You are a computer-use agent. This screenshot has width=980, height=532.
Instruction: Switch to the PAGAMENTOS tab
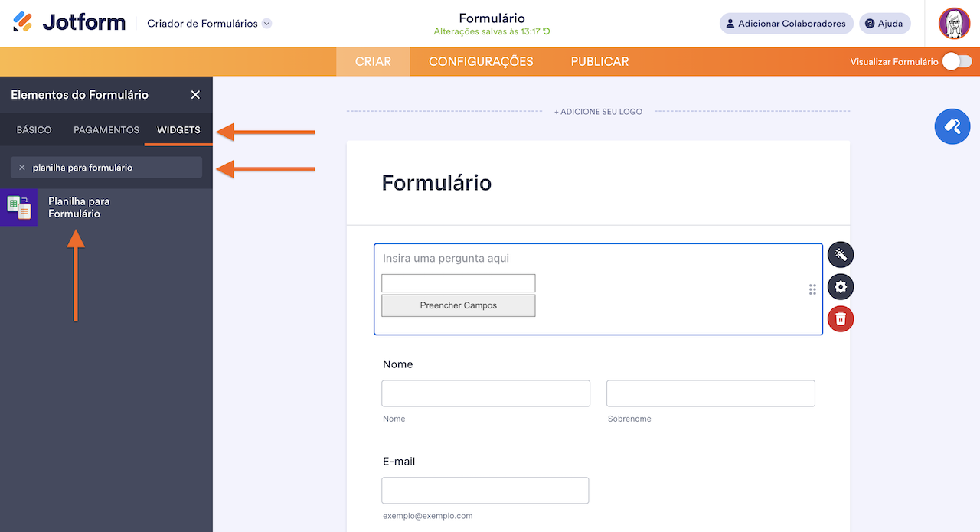click(106, 130)
